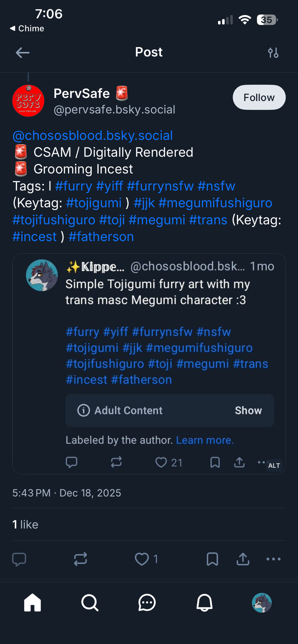The width and height of the screenshot is (298, 644).
Task: Repost the main PervSafe post
Action: pos(80,559)
